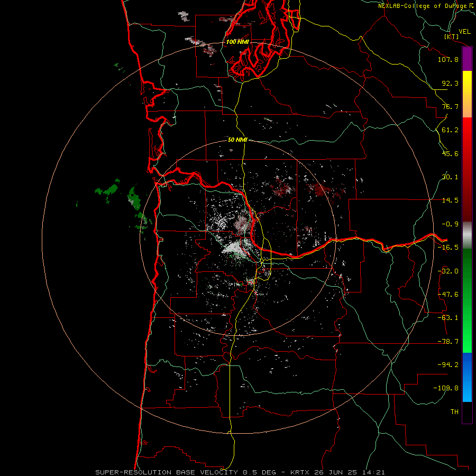The image size is (476, 476).
Task: Select the 61.2 scale value
Action: 450,130
